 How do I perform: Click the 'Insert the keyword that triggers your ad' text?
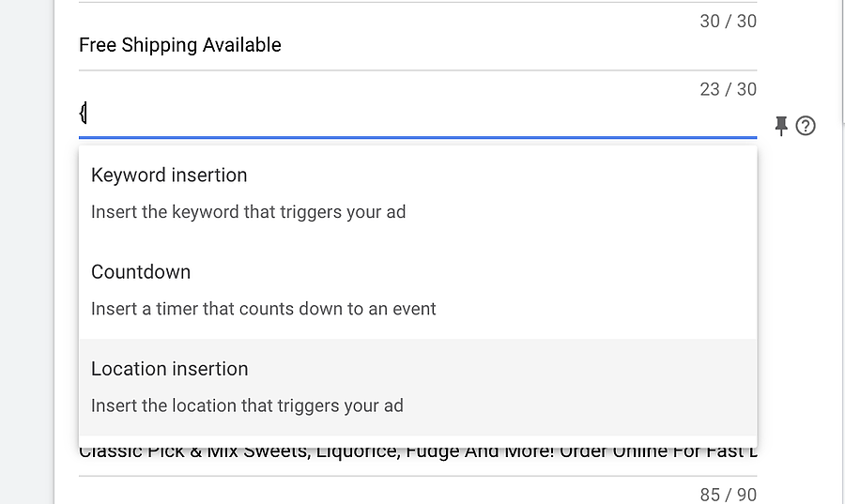(x=248, y=211)
